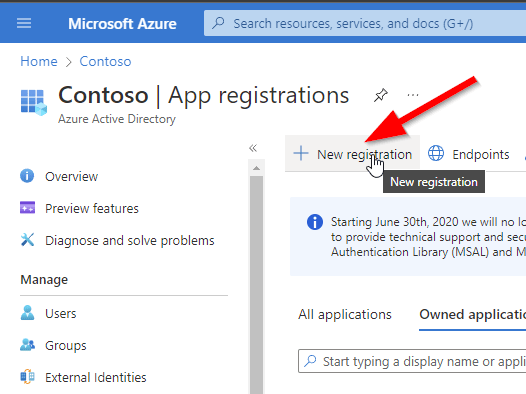Pin this blade with the pin icon
Screen dimensions: 526x394
pyautogui.click(x=381, y=95)
